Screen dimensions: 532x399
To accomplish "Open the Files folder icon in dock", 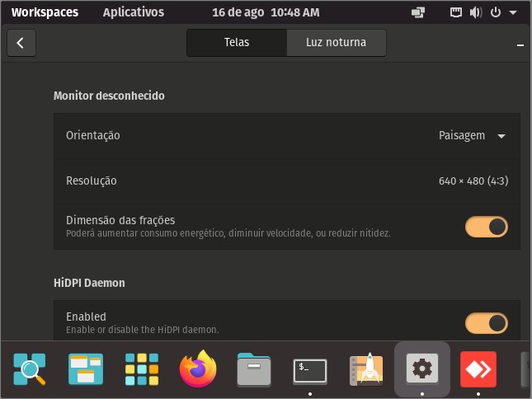I will 254,369.
